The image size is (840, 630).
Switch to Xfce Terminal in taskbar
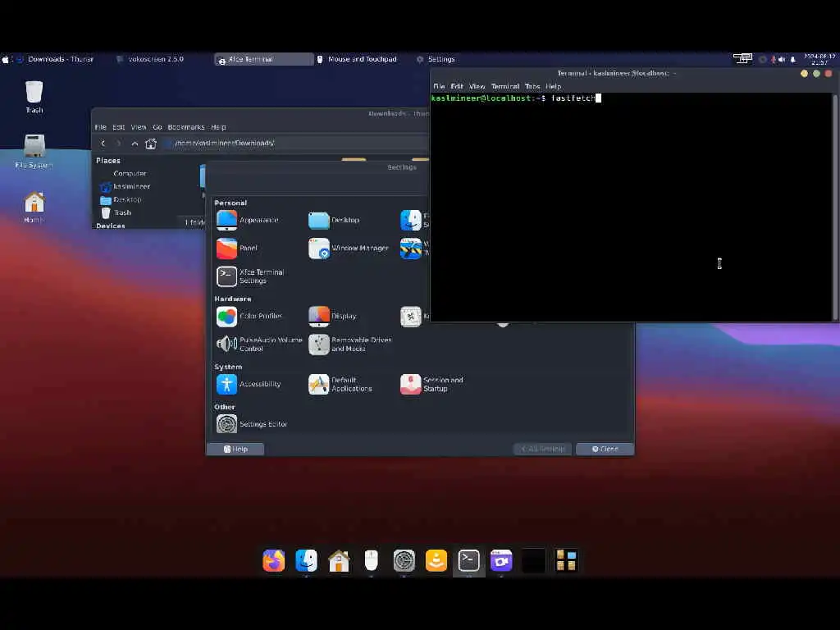click(x=263, y=59)
